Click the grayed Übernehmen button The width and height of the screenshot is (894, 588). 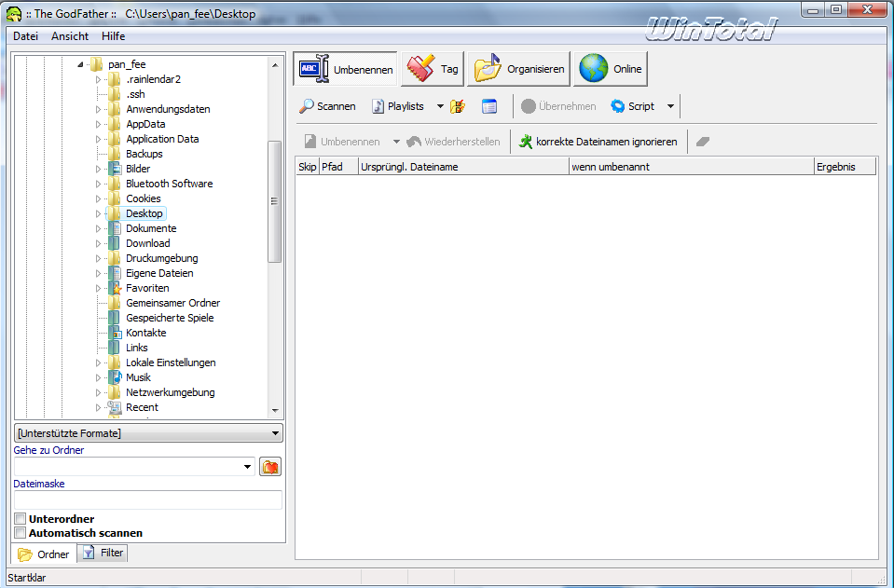(x=558, y=106)
